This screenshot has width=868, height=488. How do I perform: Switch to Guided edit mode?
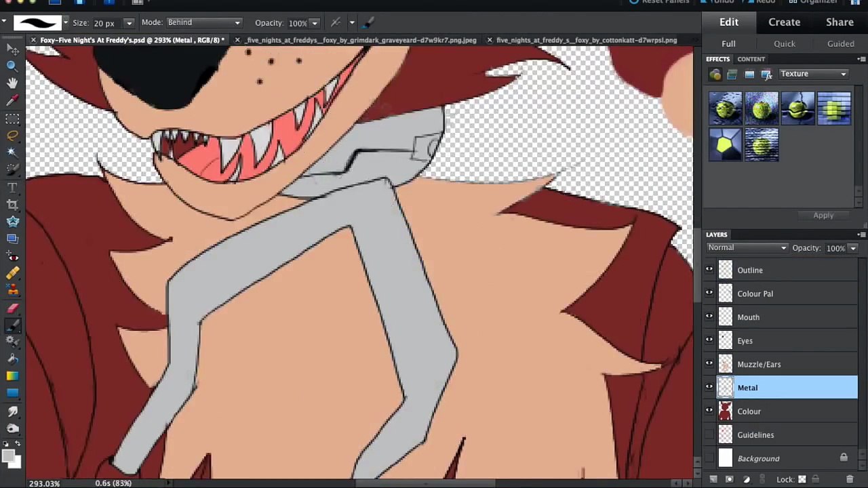(x=840, y=43)
